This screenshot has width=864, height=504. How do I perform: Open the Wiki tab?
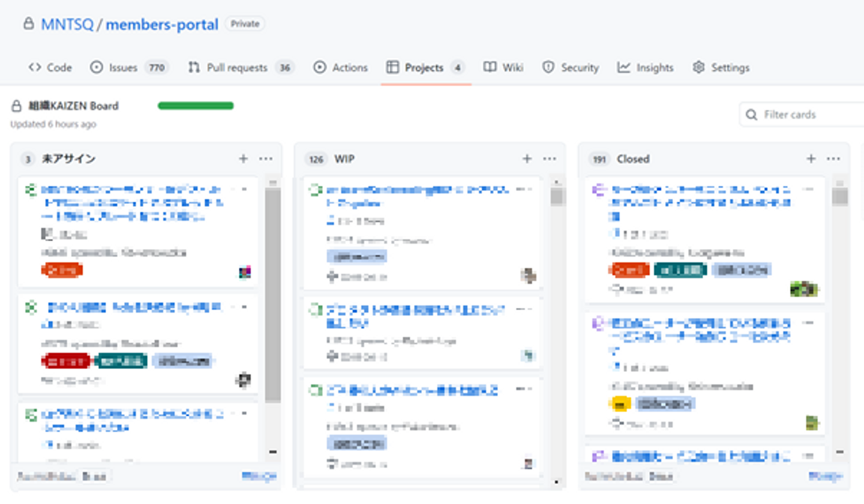(503, 67)
